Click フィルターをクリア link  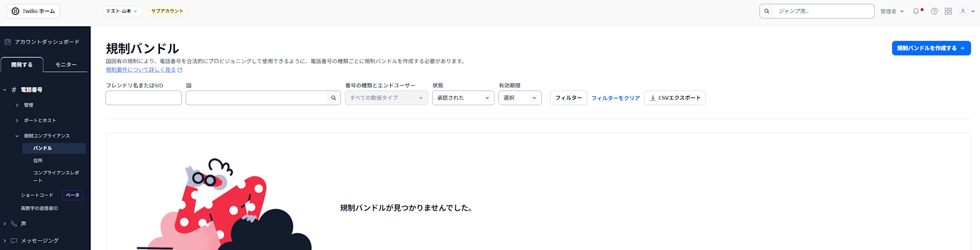615,98
